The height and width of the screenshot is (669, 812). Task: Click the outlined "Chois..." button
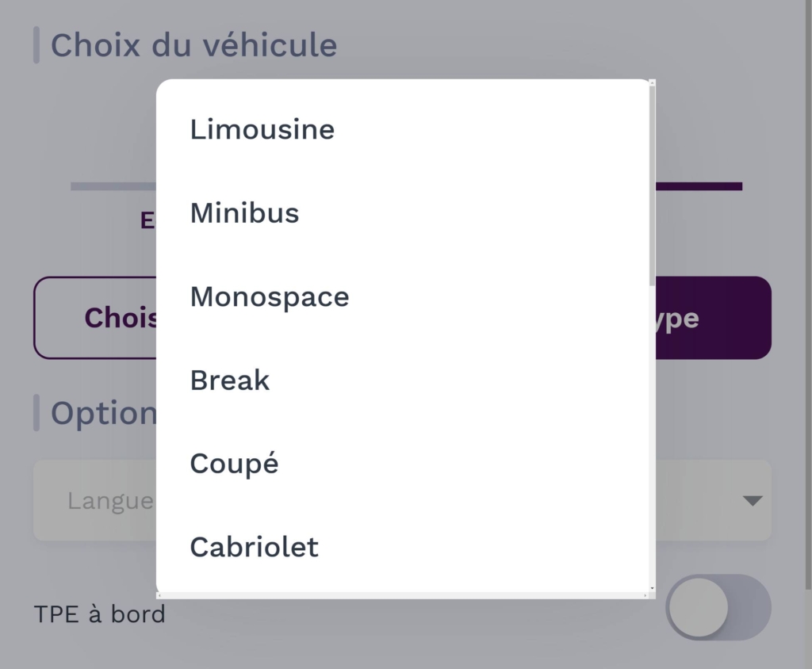click(95, 318)
